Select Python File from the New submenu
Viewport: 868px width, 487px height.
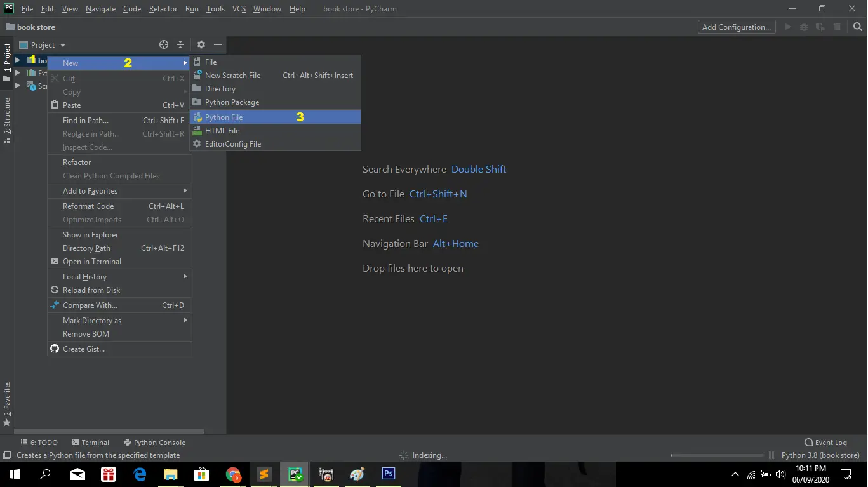(224, 117)
